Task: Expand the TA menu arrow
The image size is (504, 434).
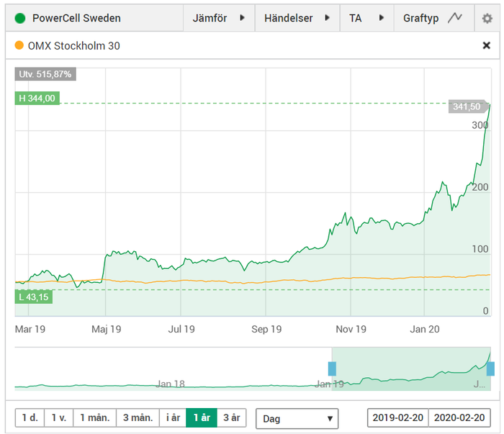Action: tap(382, 18)
